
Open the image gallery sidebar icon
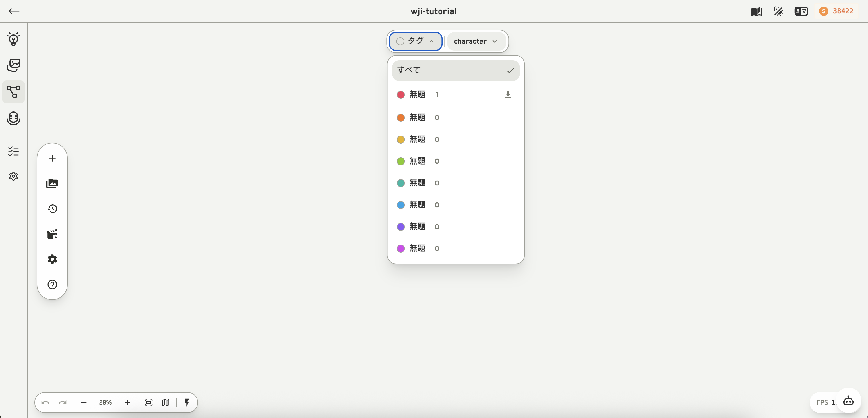(13, 65)
